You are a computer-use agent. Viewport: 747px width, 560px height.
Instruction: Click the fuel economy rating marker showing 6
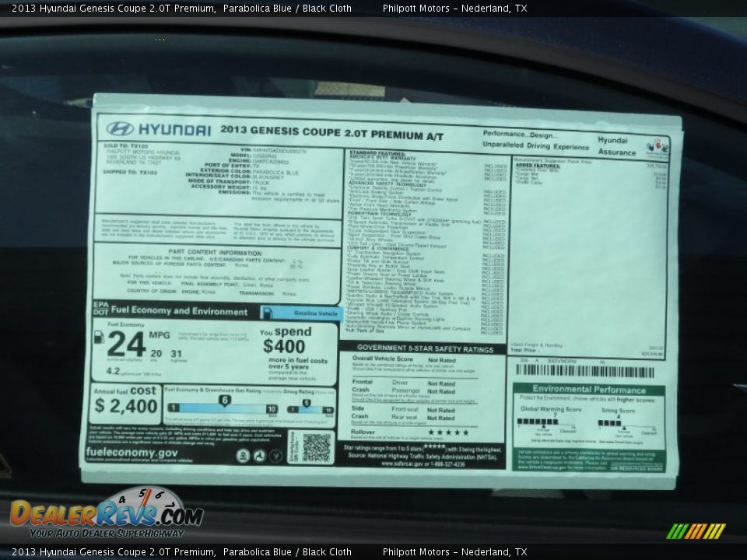(224, 400)
